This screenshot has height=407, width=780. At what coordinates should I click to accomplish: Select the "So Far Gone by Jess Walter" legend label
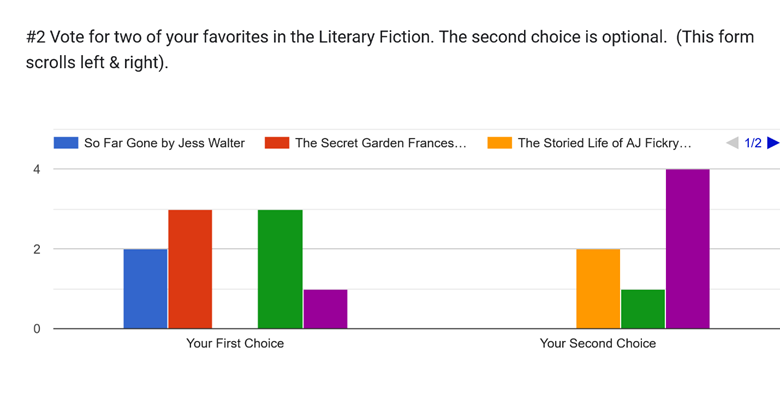(164, 143)
